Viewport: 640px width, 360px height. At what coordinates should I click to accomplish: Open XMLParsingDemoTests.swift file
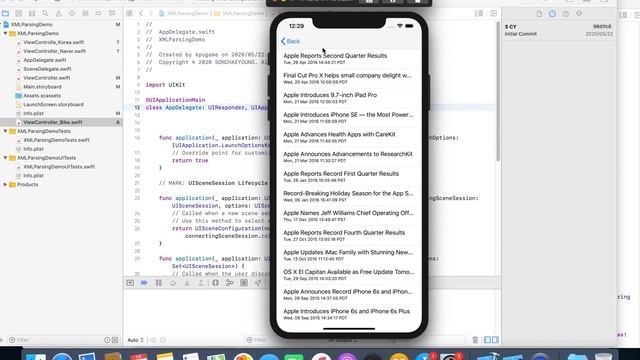pyautogui.click(x=56, y=140)
